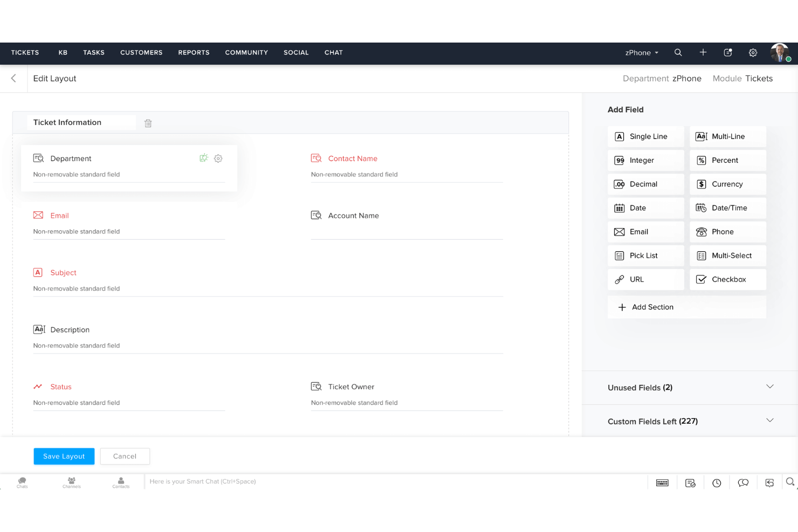Choose the URL field type

tap(646, 279)
